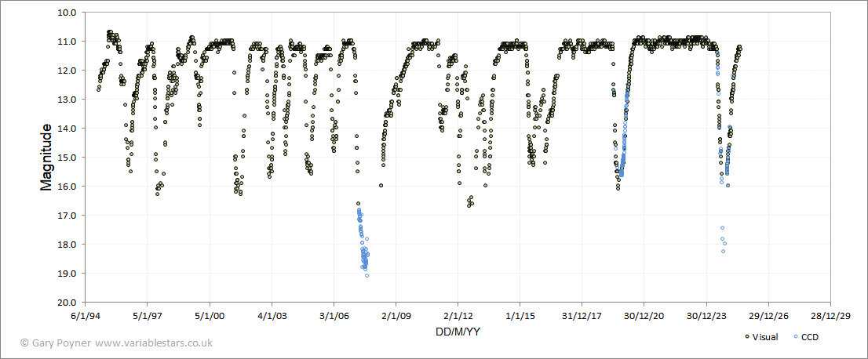Select the Magnitude y-axis title

46,158
